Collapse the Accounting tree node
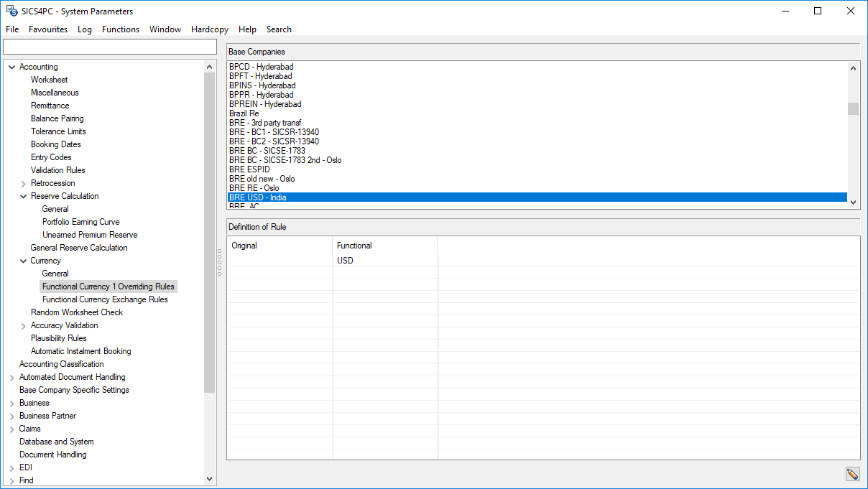868x489 pixels. pos(11,67)
